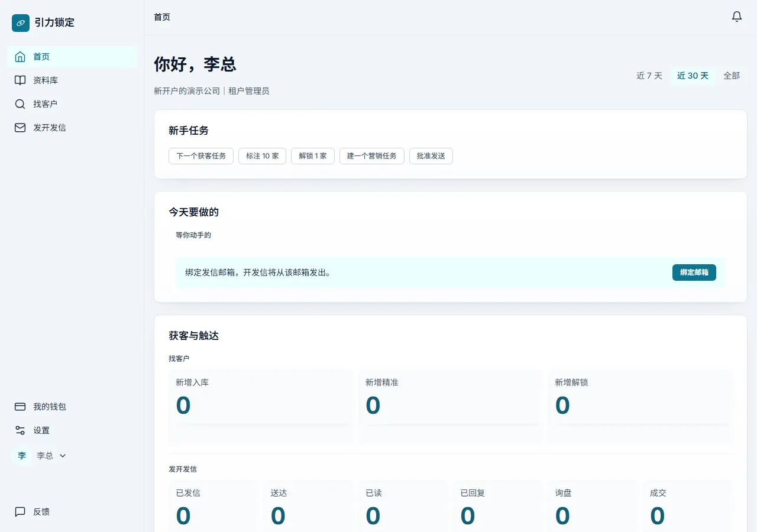
Task: Click the 标注 10 家 task chip
Action: tap(263, 156)
